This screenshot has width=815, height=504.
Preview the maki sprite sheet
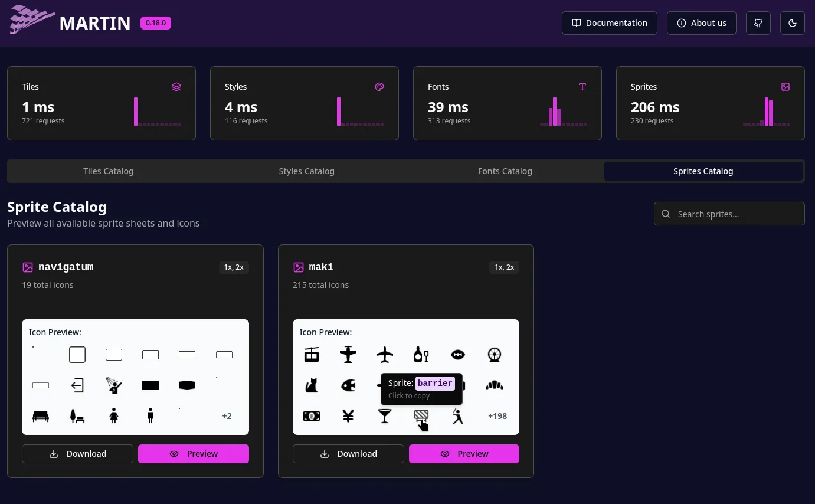click(464, 454)
